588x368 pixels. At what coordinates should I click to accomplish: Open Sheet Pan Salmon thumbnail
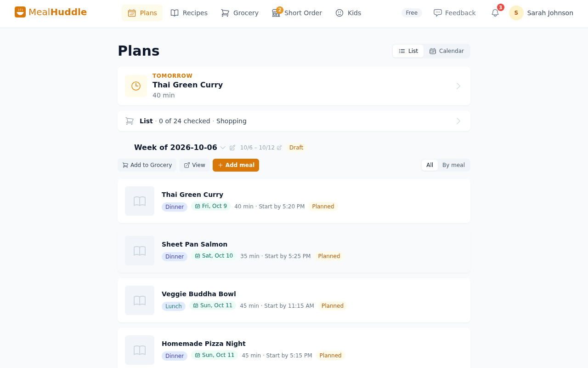[140, 251]
